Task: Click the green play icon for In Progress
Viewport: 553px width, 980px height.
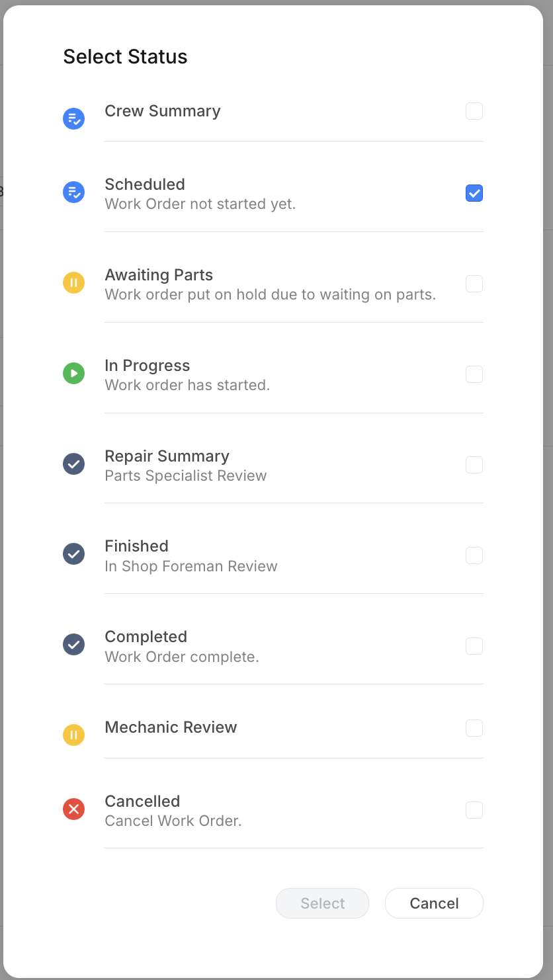Action: click(73, 373)
